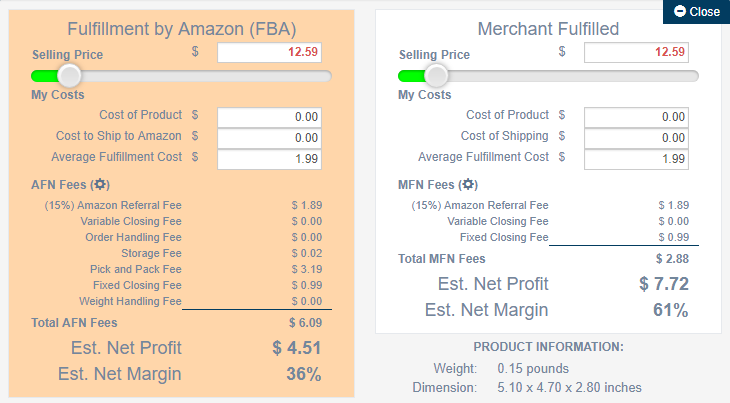This screenshot has width=730, height=403.
Task: Edit Merchant Average Fulfillment Cost field
Action: point(636,159)
